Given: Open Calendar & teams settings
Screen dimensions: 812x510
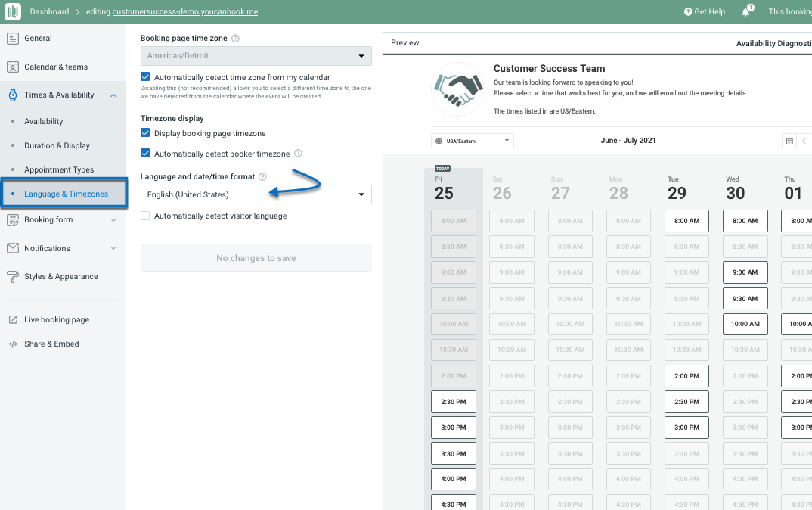Looking at the screenshot, I should [56, 67].
